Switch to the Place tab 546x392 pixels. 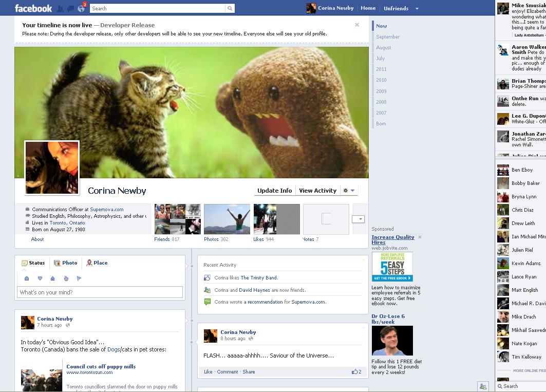click(97, 263)
